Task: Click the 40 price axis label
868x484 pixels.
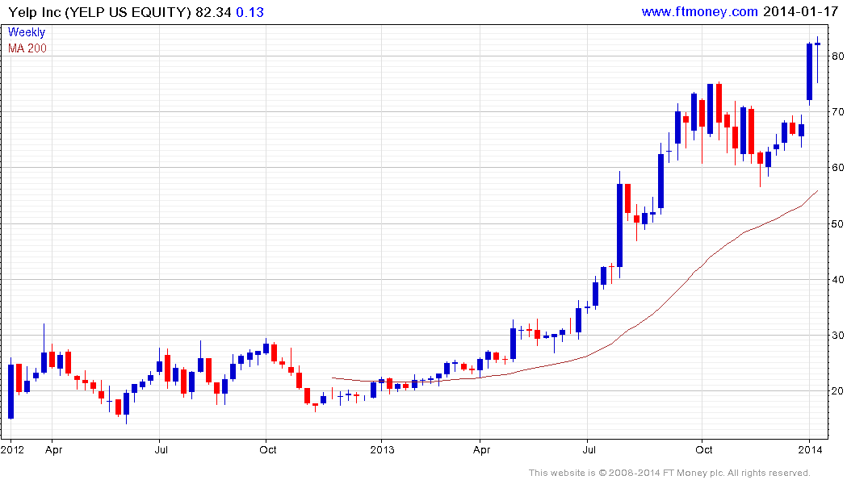Action: tap(837, 280)
